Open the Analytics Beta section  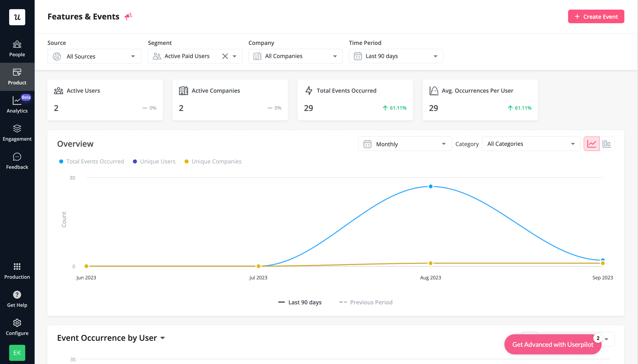17,105
